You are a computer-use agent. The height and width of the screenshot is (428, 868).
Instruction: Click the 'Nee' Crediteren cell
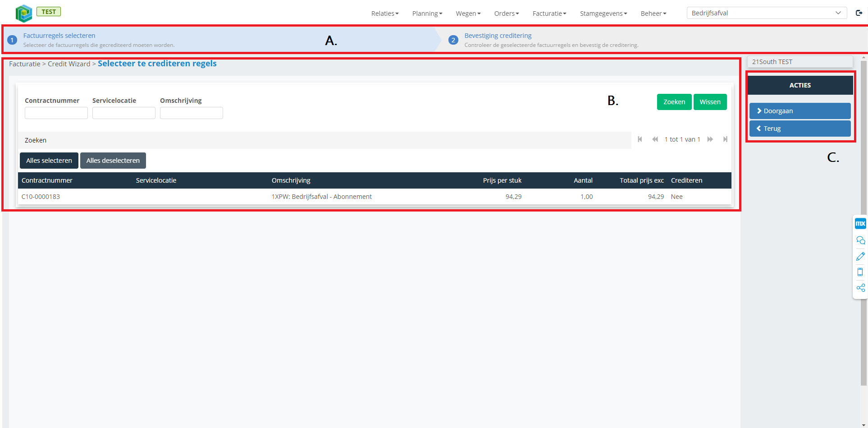(676, 197)
